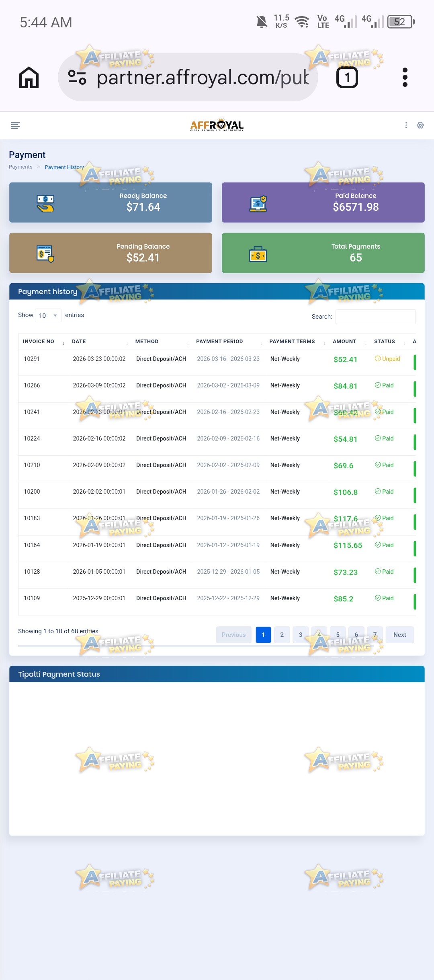Screen dimensions: 434x980
Task: Tap the battery indicator in status bar
Action: [x=401, y=22]
